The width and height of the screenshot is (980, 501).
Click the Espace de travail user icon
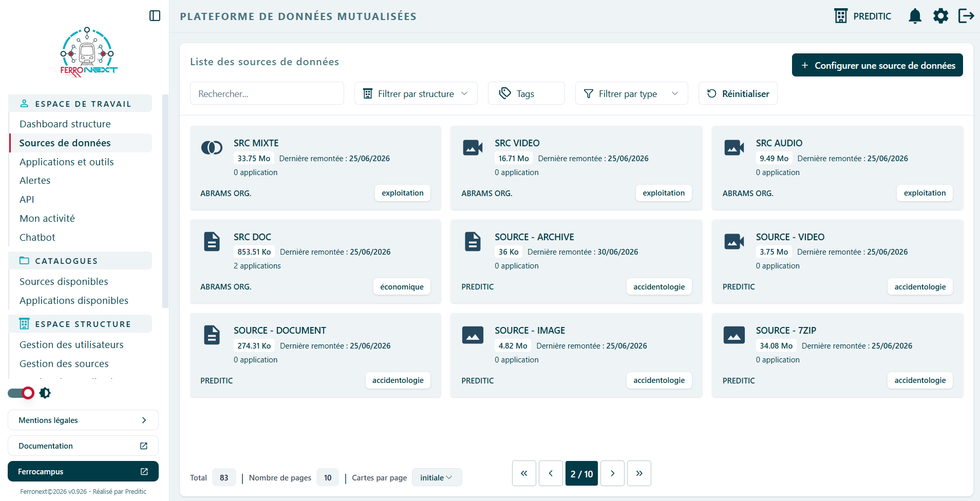[24, 103]
